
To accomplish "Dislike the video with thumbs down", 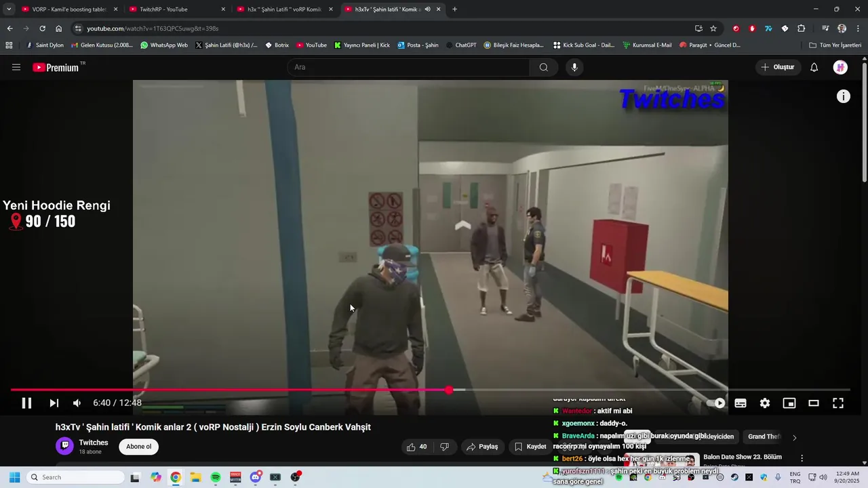I will (445, 447).
